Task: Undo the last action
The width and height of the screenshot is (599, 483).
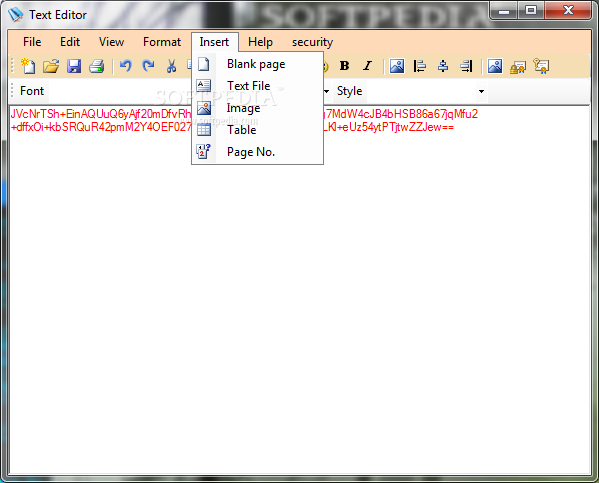Action: click(125, 66)
